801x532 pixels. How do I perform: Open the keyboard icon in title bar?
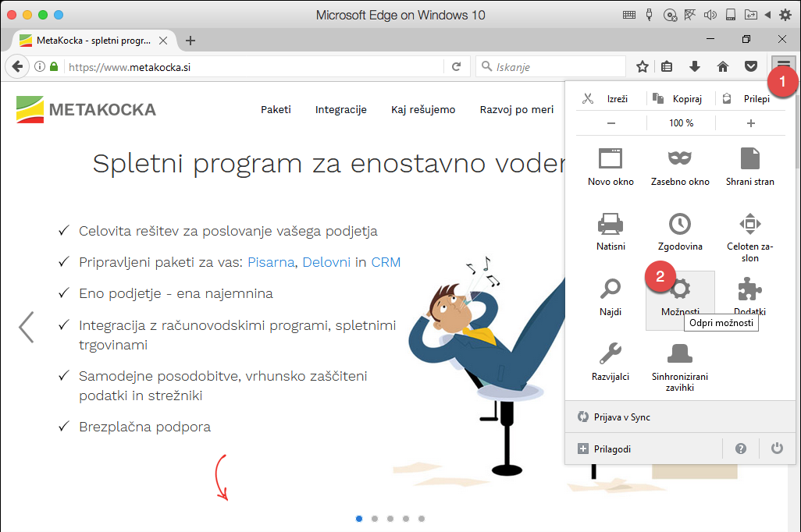pos(629,15)
